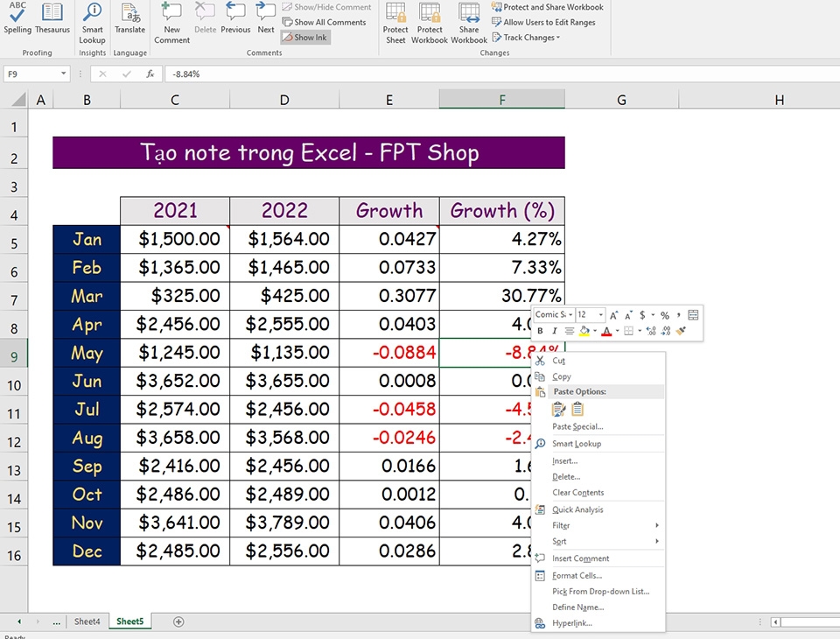Apply Accounting Number Format dollar icon
Screen dimensions: 840x639
coord(642,315)
